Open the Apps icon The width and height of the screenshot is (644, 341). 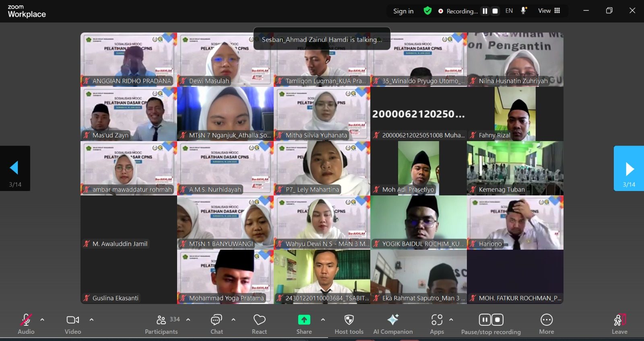437,320
